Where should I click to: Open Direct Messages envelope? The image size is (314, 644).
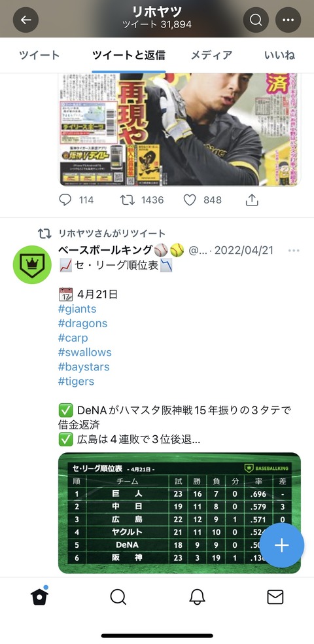(x=275, y=597)
